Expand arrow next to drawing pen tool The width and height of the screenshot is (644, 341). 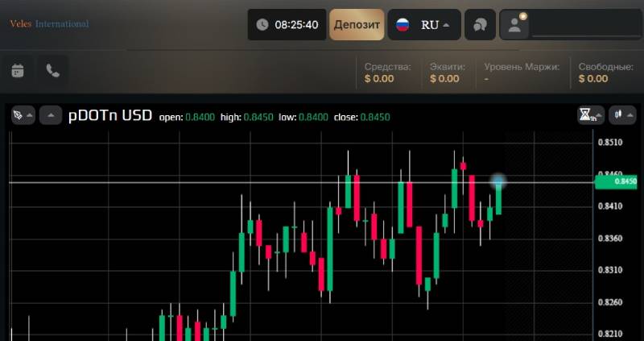tap(29, 116)
